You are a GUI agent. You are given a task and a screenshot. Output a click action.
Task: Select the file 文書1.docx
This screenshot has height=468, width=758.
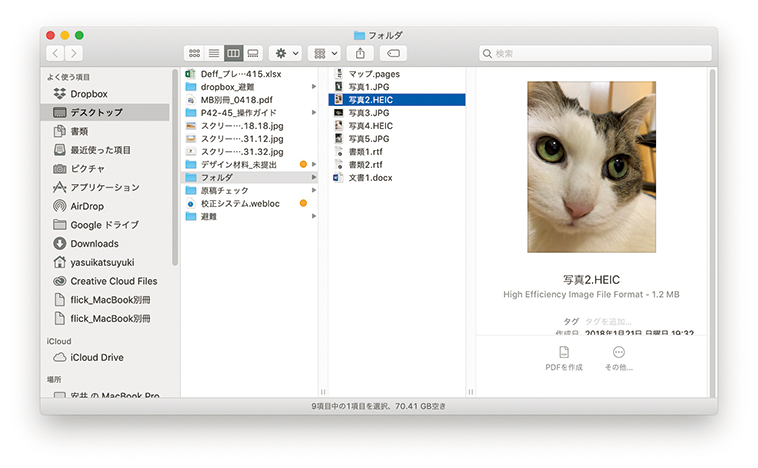tap(370, 177)
